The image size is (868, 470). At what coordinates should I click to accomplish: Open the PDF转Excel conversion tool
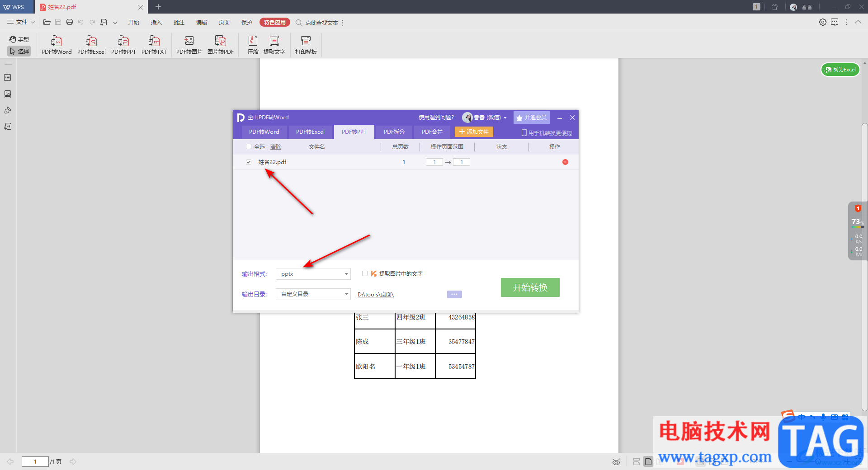click(91, 45)
